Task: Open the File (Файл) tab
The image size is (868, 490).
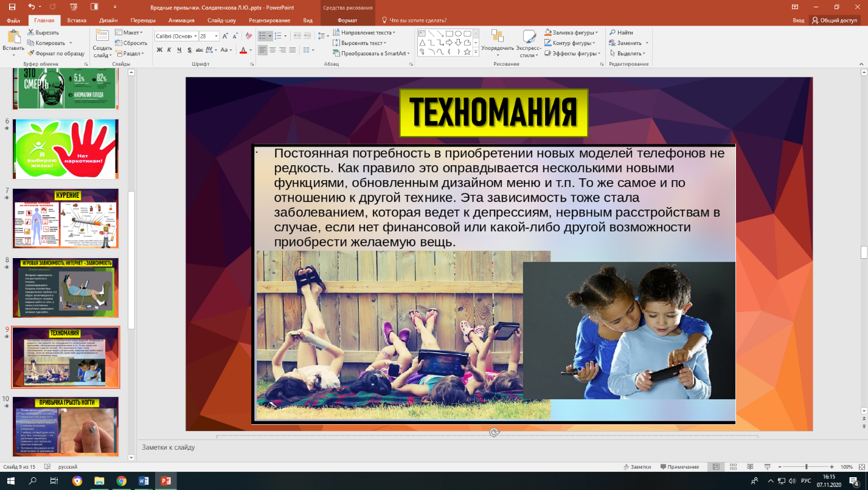Action: tap(13, 20)
